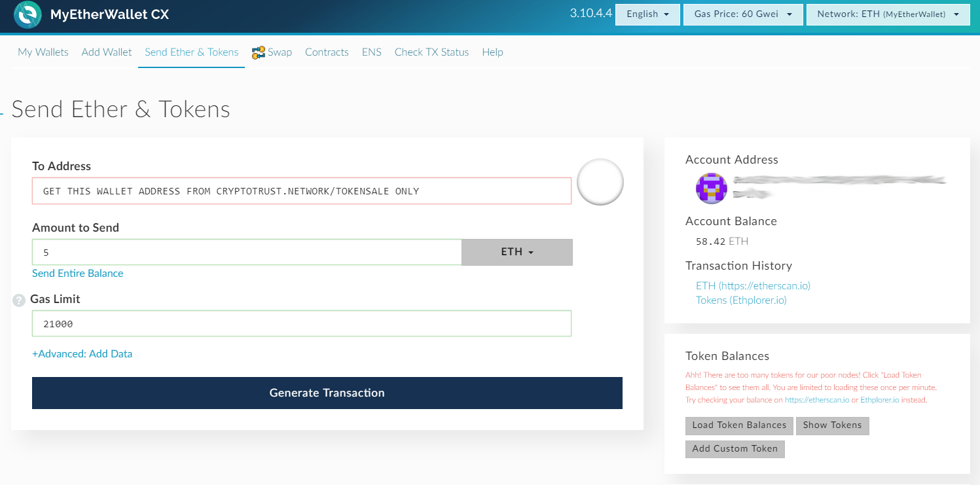Screen dimensions: 980x485
Task: Click Send Entire Balance link
Action: [77, 273]
